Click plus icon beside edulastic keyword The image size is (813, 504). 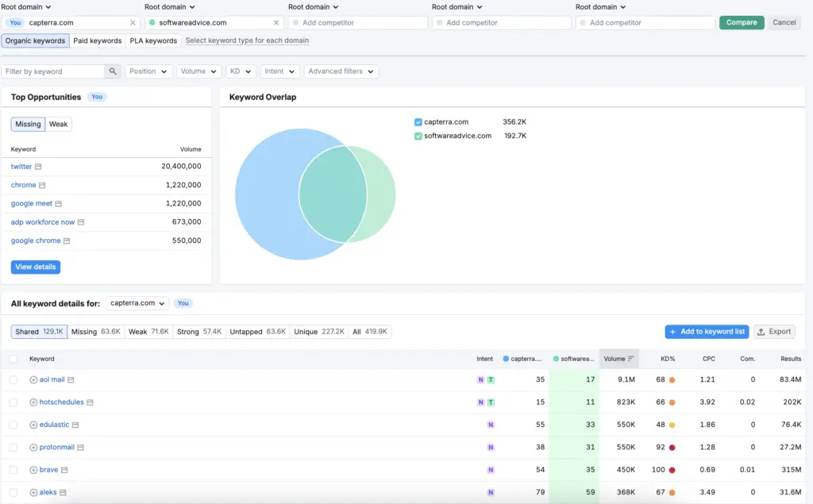point(33,425)
